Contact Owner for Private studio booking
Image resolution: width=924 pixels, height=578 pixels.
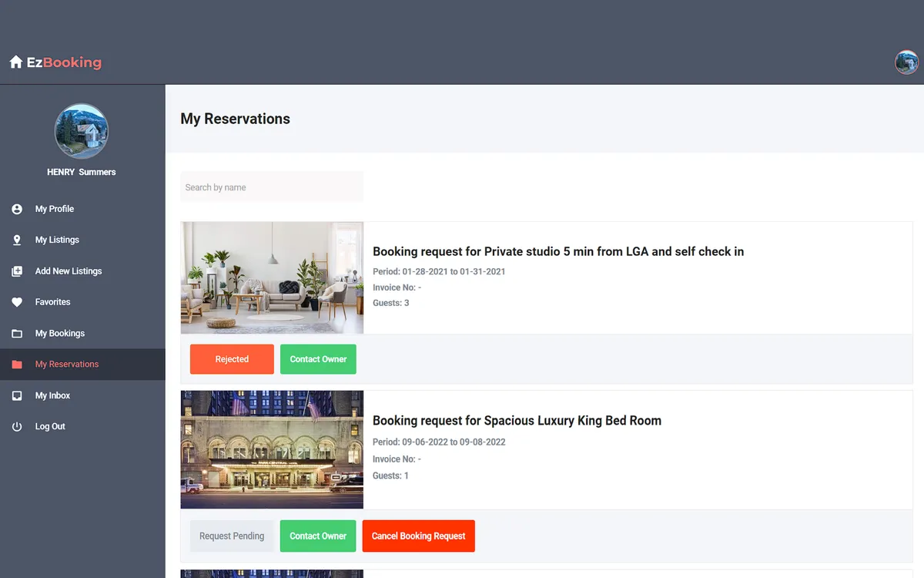tap(318, 359)
